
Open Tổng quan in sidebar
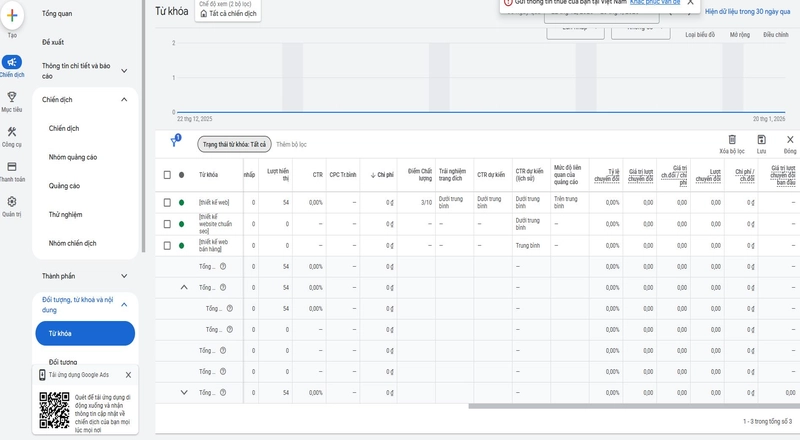tap(57, 14)
